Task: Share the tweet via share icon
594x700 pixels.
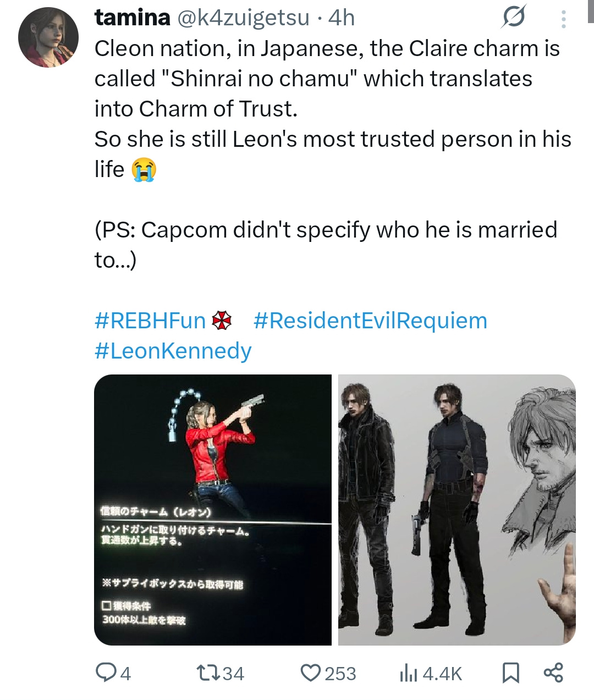Action: tap(553, 672)
